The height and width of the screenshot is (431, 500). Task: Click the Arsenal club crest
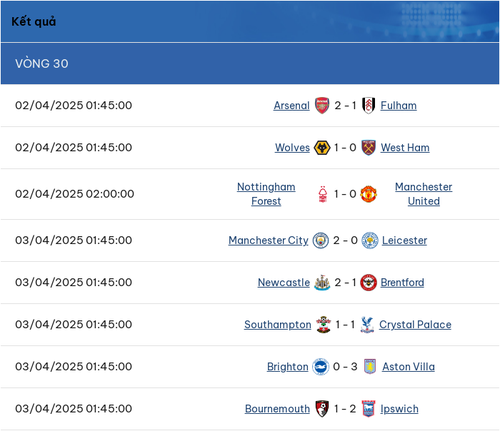point(322,105)
